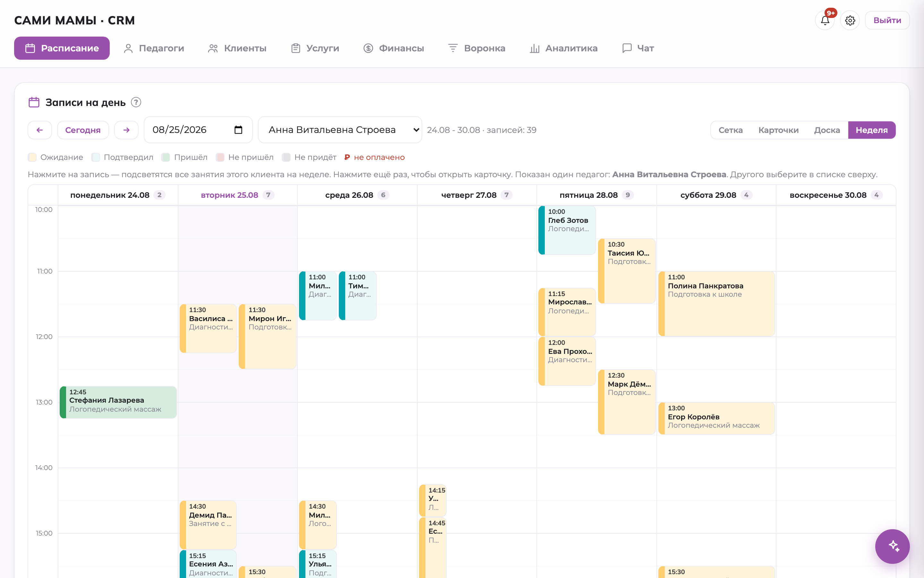This screenshot has height=578, width=924.
Task: Click the Воронка funnel icon
Action: point(453,48)
